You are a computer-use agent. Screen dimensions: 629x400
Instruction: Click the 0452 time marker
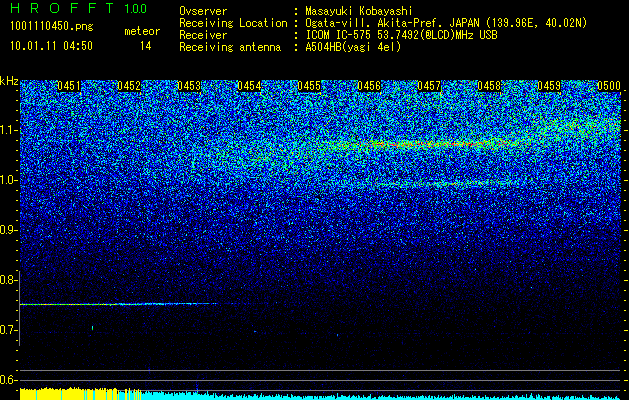tap(129, 86)
